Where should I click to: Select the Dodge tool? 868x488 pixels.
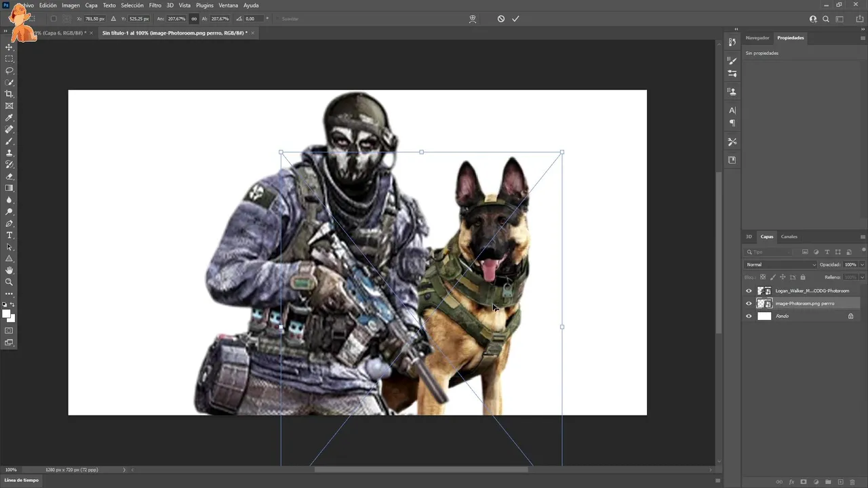pyautogui.click(x=9, y=211)
